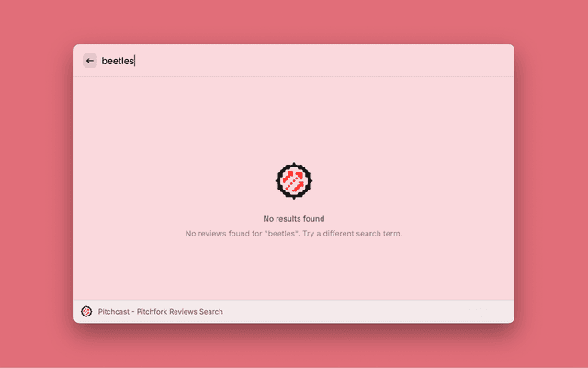
Task: Click the "Try a different search term" hint
Action: pyautogui.click(x=356, y=234)
